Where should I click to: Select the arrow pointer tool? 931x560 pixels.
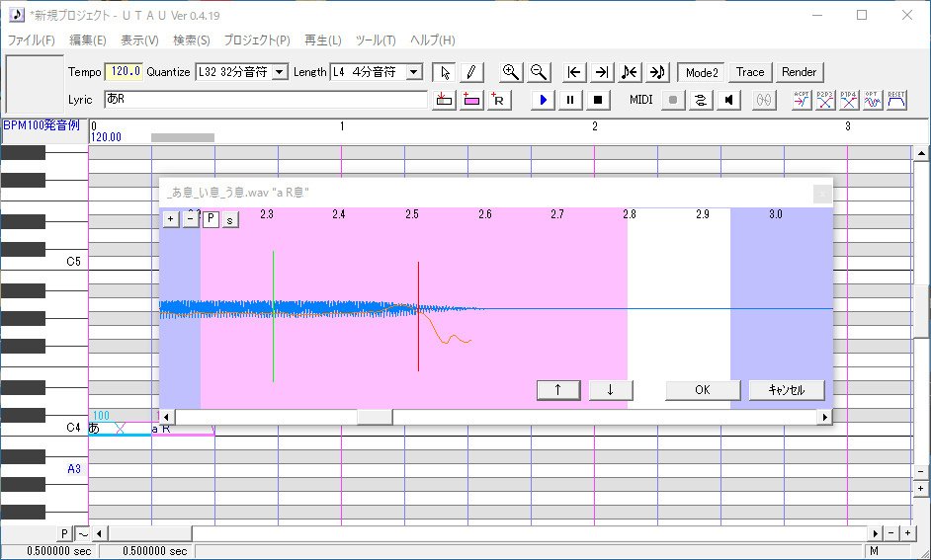[x=445, y=72]
